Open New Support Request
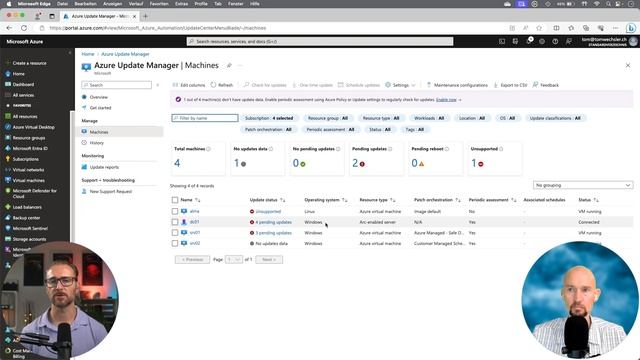 [x=111, y=191]
